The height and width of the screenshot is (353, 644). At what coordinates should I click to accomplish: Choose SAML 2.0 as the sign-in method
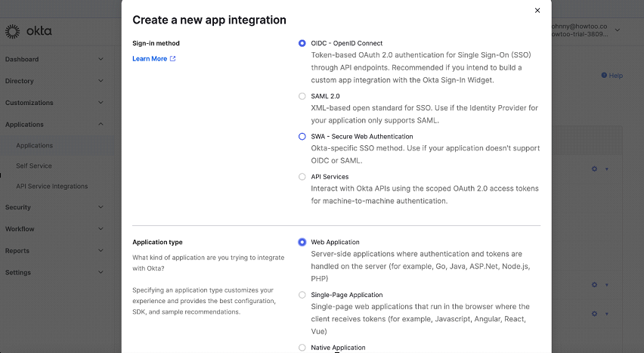point(302,97)
